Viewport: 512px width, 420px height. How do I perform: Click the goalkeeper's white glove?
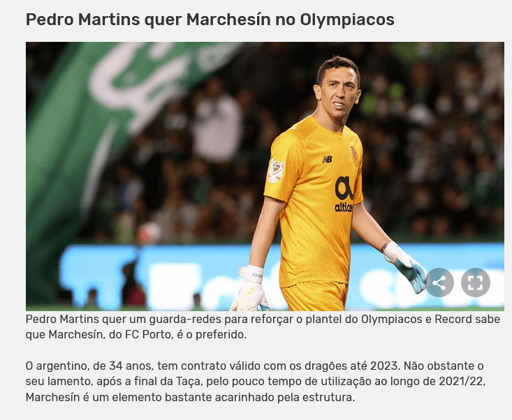pos(250,289)
